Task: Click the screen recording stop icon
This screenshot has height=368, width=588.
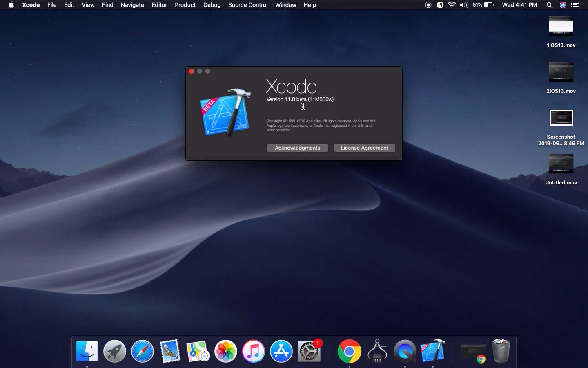Action: pos(428,5)
